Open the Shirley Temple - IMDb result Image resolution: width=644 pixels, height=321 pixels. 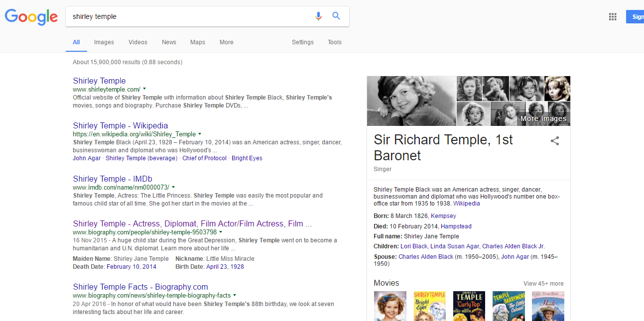[x=113, y=179]
